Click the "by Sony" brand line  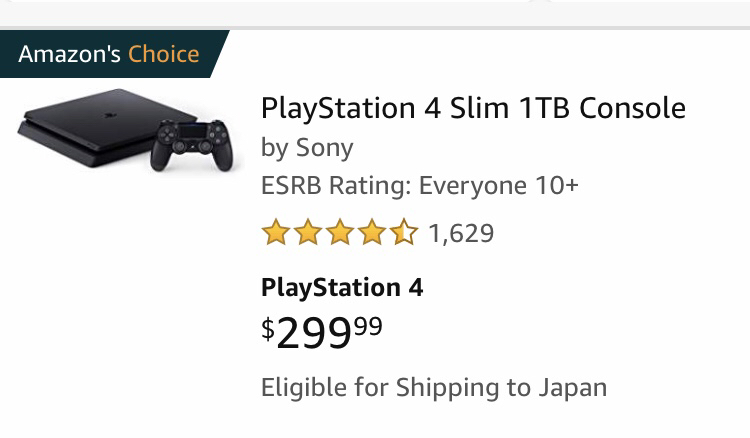pos(306,148)
